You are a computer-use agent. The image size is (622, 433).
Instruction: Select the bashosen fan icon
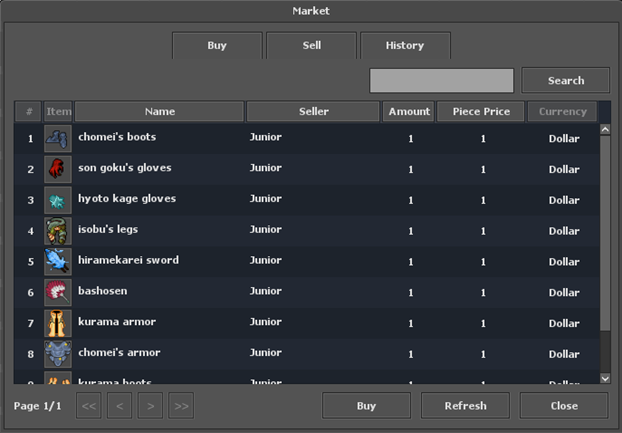tap(58, 292)
